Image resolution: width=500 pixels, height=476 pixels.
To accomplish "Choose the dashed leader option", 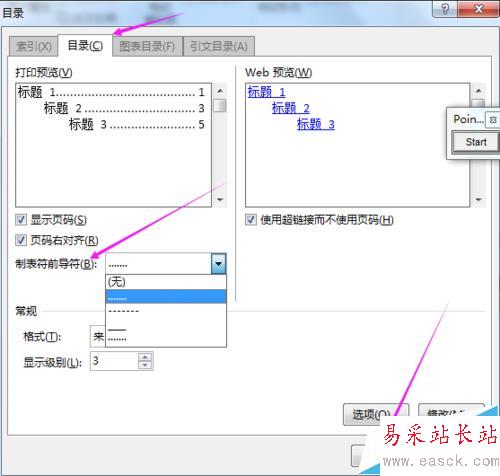I will tap(166, 311).
